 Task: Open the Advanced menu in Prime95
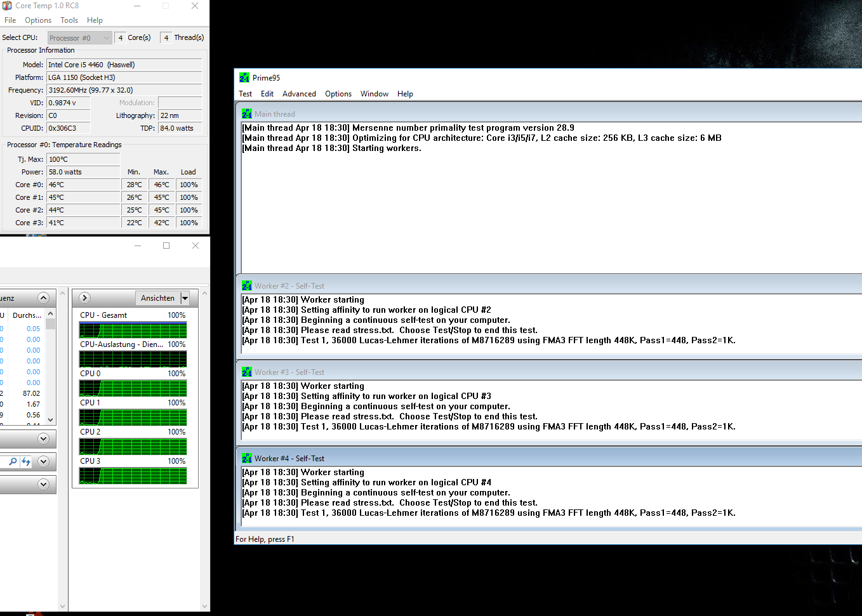(299, 94)
